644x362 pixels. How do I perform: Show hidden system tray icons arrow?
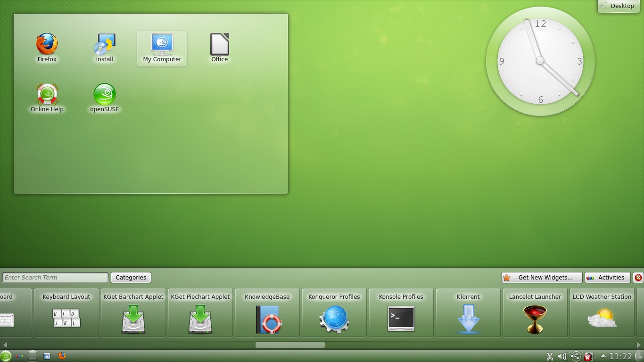(603, 356)
